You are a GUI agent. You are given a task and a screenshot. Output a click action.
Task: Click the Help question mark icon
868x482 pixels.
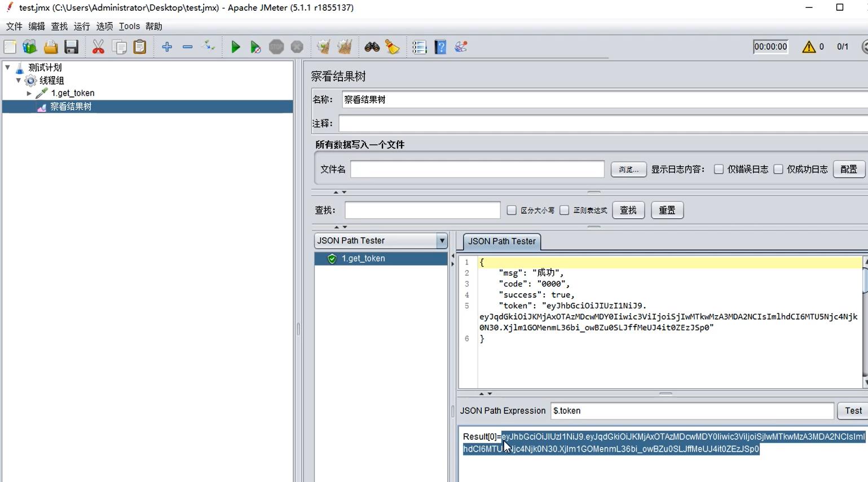click(440, 47)
